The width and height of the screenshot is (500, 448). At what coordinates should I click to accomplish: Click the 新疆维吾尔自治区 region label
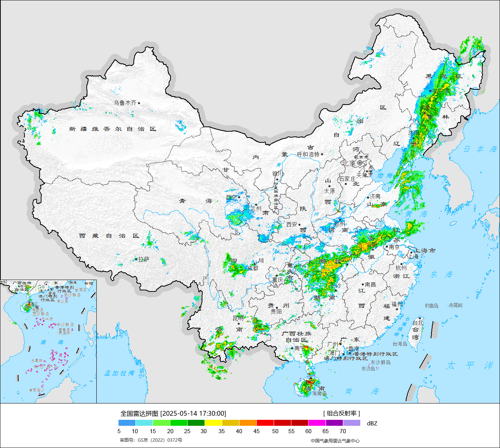click(x=113, y=129)
